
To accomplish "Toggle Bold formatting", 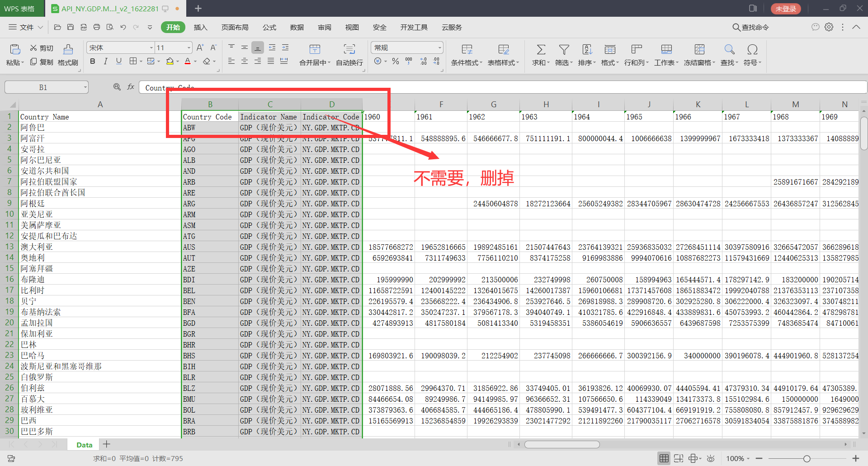I will tap(93, 61).
